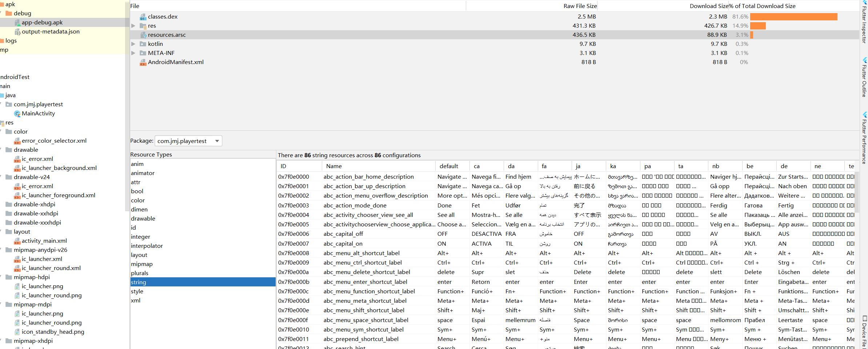
Task: Open Flutter Performance tool window
Action: pos(864,138)
